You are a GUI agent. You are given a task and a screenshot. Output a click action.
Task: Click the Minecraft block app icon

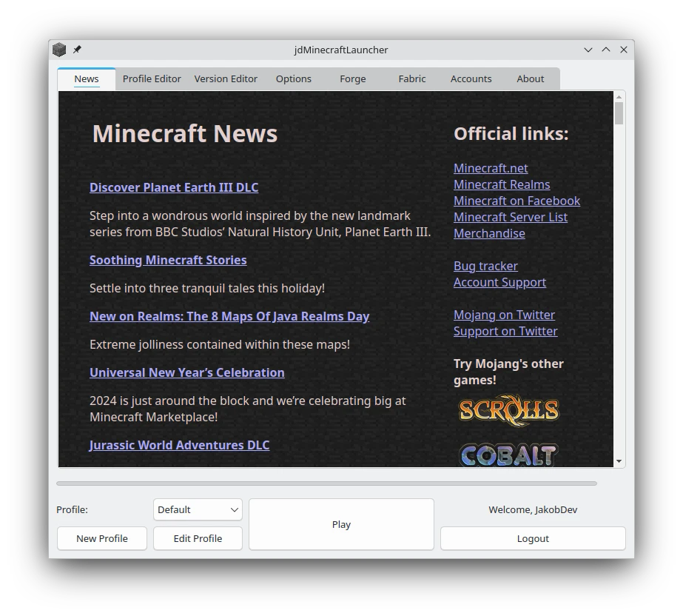[59, 50]
